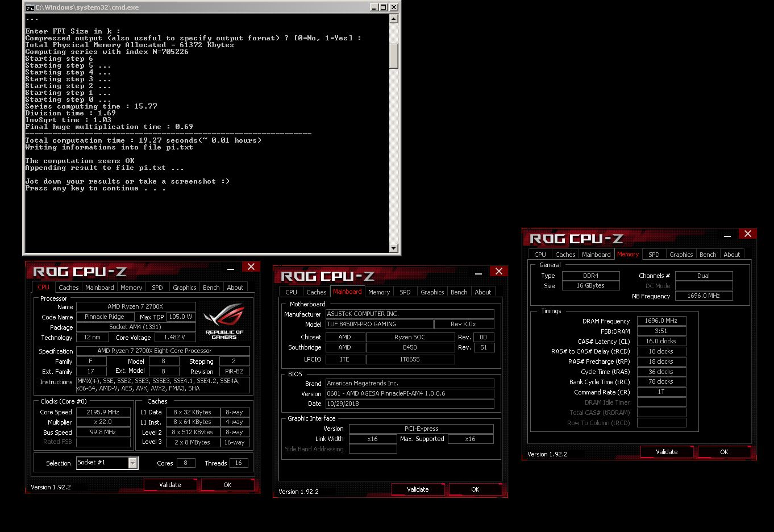Minimize the CPU tab CPU-Z window
774x532 pixels.
coord(231,268)
